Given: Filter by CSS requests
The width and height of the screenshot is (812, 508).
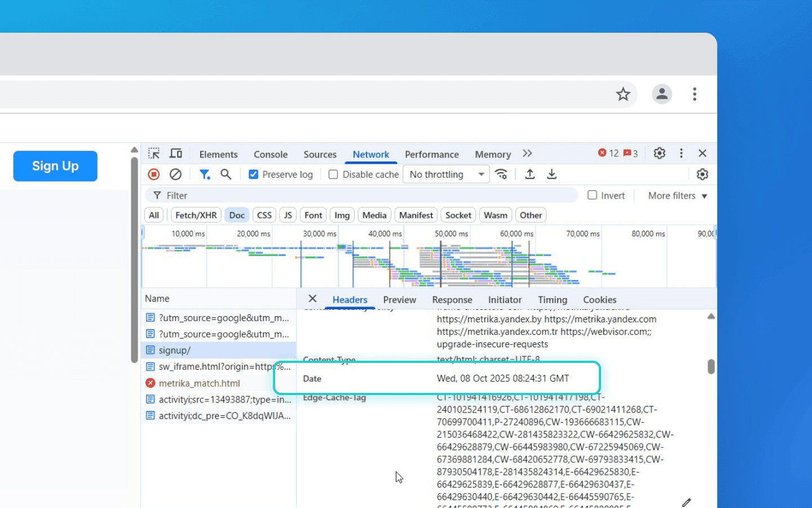Looking at the screenshot, I should pyautogui.click(x=264, y=215).
